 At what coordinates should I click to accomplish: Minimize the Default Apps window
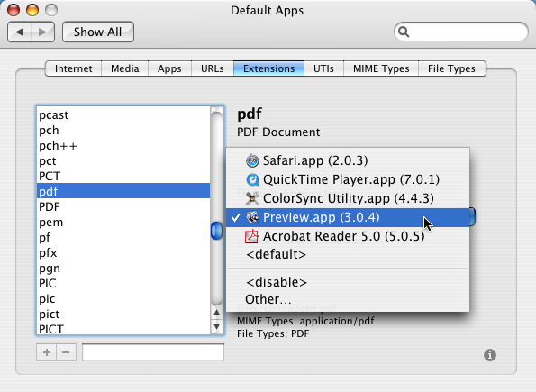click(x=32, y=10)
